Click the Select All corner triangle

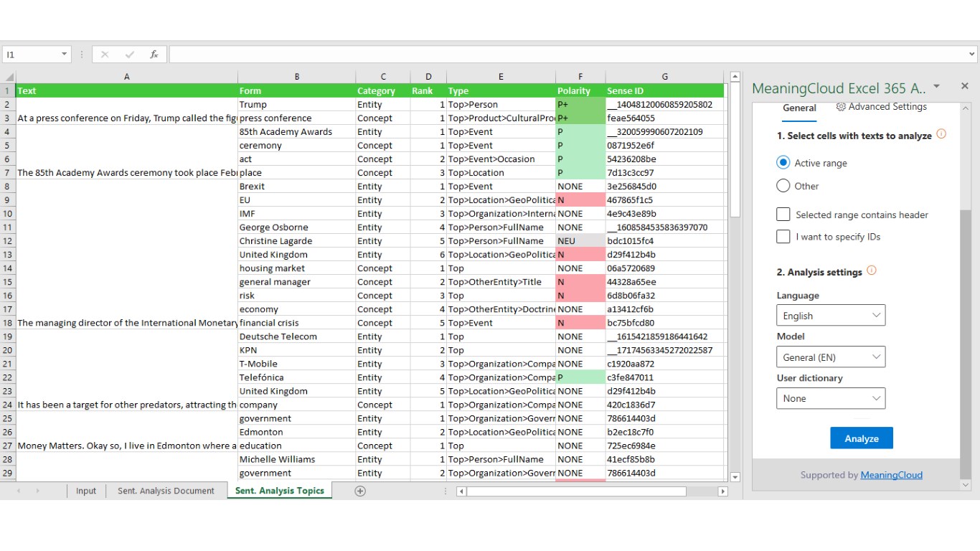(x=9, y=77)
